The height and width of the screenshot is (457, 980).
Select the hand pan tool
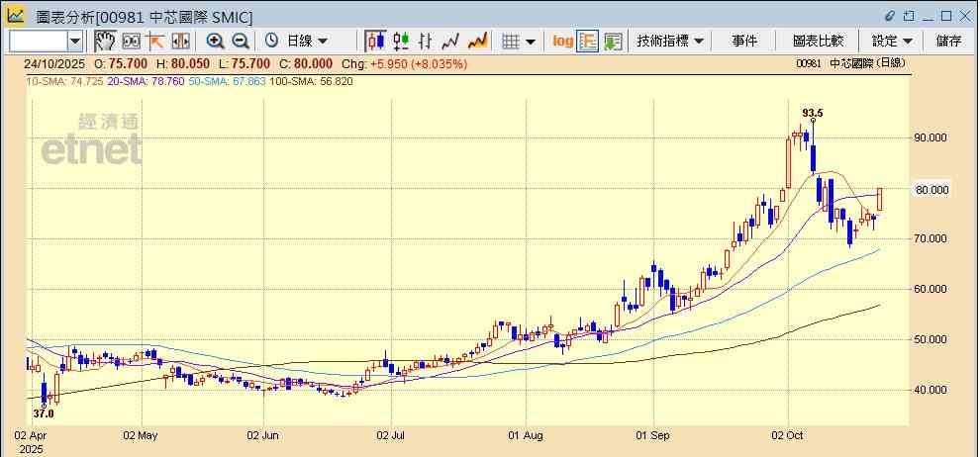[x=105, y=41]
